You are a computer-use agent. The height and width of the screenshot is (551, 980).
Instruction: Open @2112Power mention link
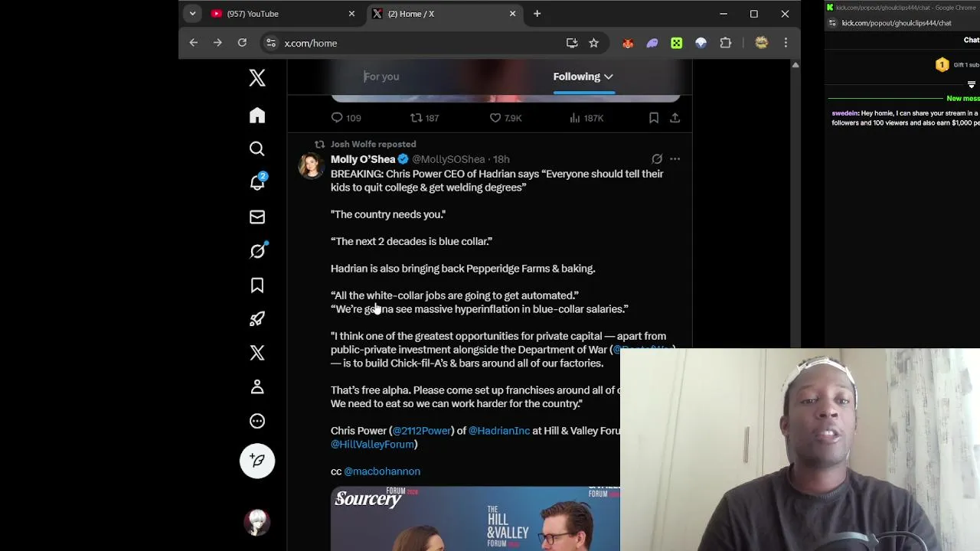[422, 431]
